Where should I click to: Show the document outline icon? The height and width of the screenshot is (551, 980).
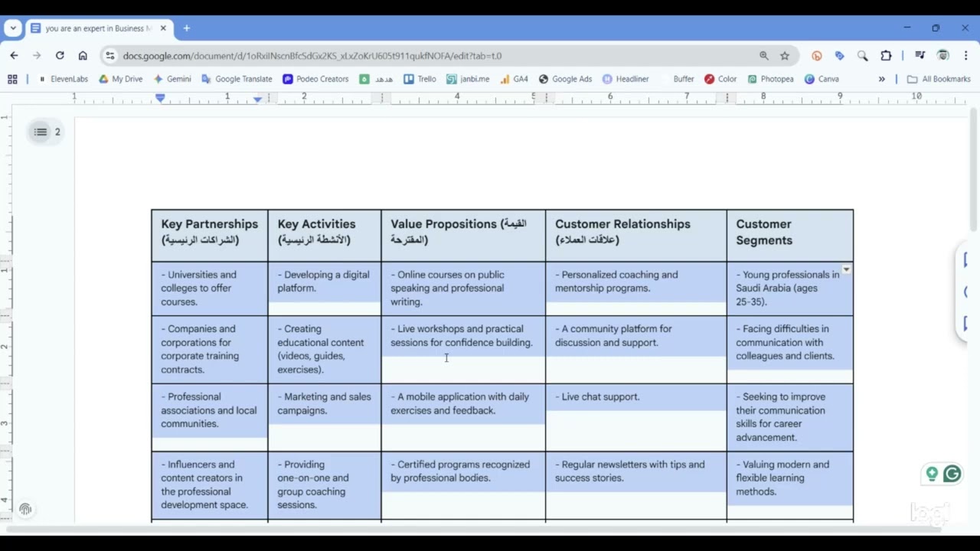41,132
